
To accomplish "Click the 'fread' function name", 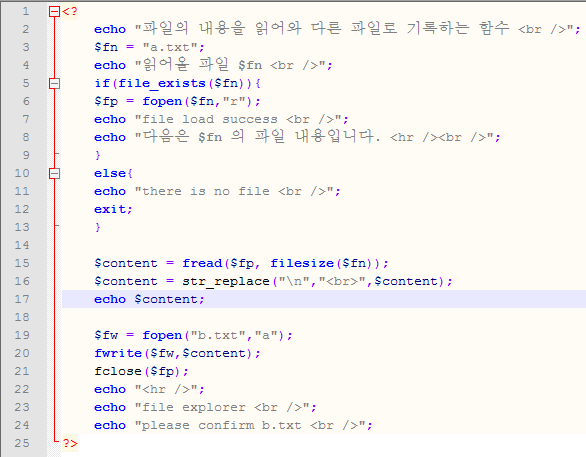I will pos(202,263).
